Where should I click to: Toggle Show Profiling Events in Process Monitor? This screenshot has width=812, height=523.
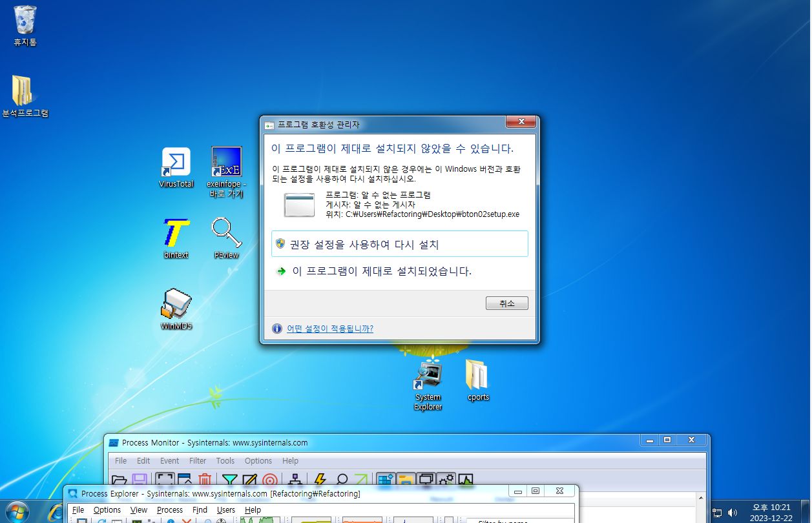[466, 480]
